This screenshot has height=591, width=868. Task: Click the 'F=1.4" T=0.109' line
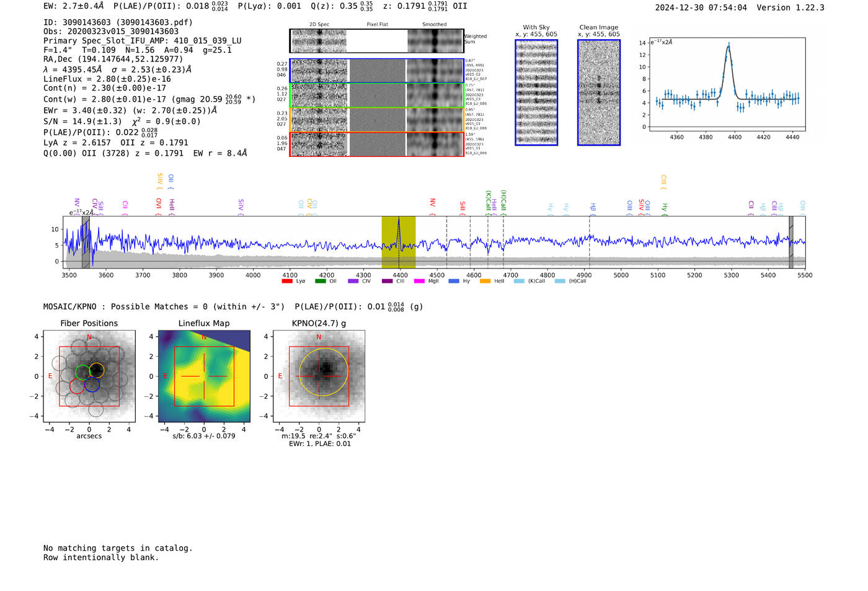[x=138, y=50]
